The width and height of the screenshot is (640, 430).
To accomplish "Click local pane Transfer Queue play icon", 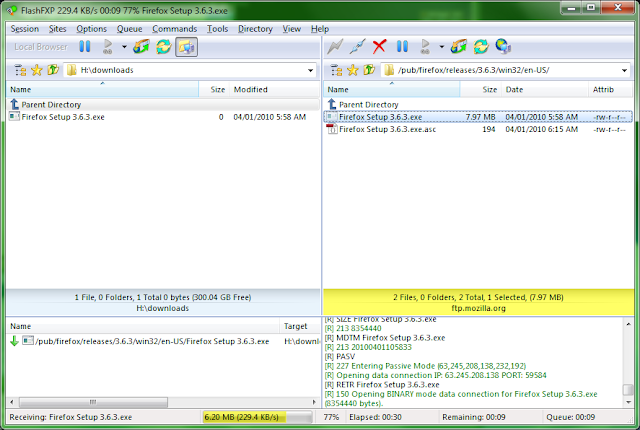I will pyautogui.click(x=107, y=47).
